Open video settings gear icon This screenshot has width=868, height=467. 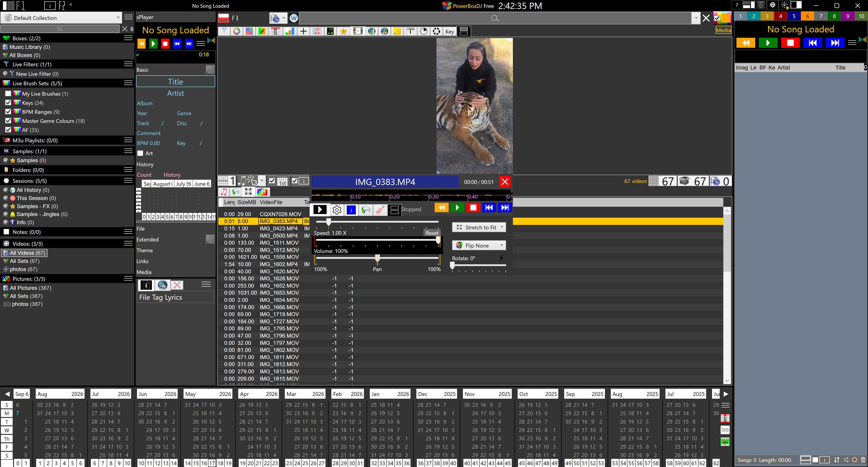pos(337,210)
